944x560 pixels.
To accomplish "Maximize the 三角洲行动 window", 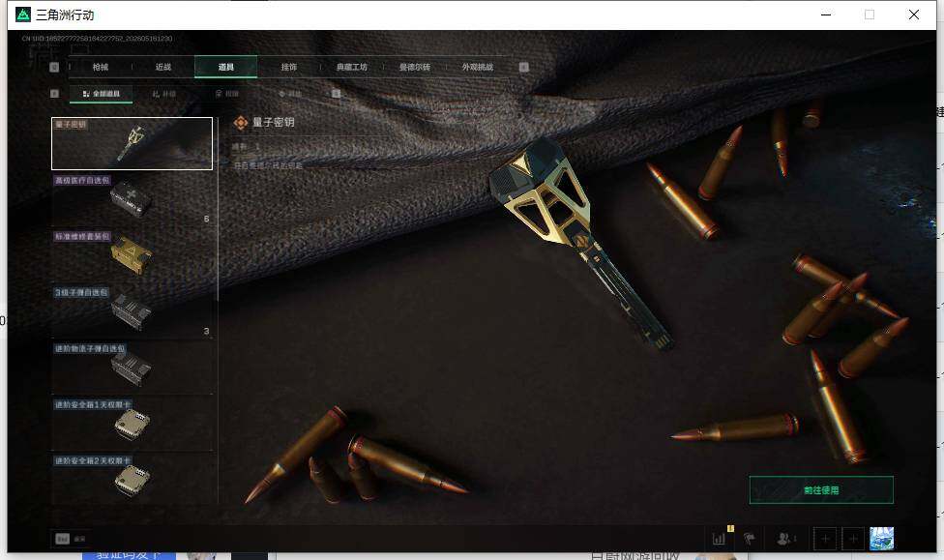I will 870,15.
